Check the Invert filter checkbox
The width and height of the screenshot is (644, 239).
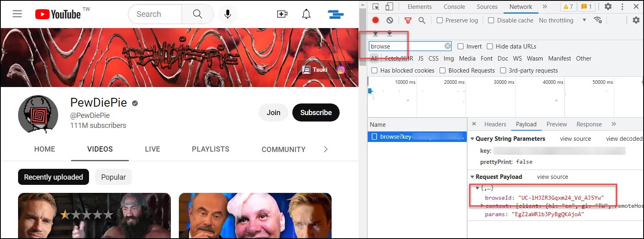pyautogui.click(x=460, y=47)
